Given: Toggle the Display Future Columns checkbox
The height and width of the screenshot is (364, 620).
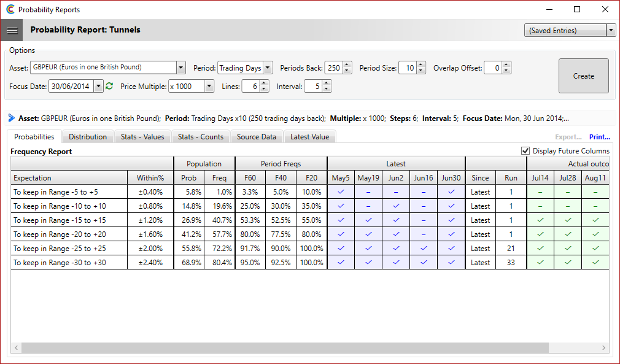Looking at the screenshot, I should (x=525, y=151).
